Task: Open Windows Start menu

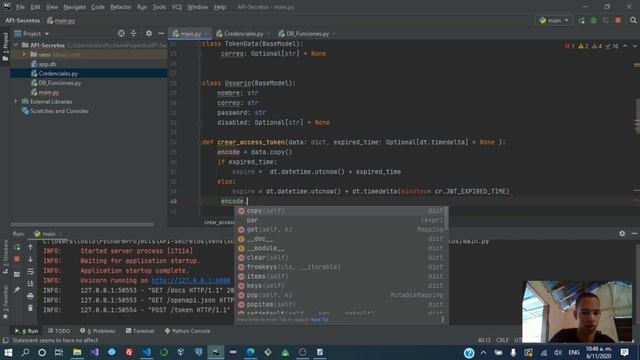Action: coord(8,352)
